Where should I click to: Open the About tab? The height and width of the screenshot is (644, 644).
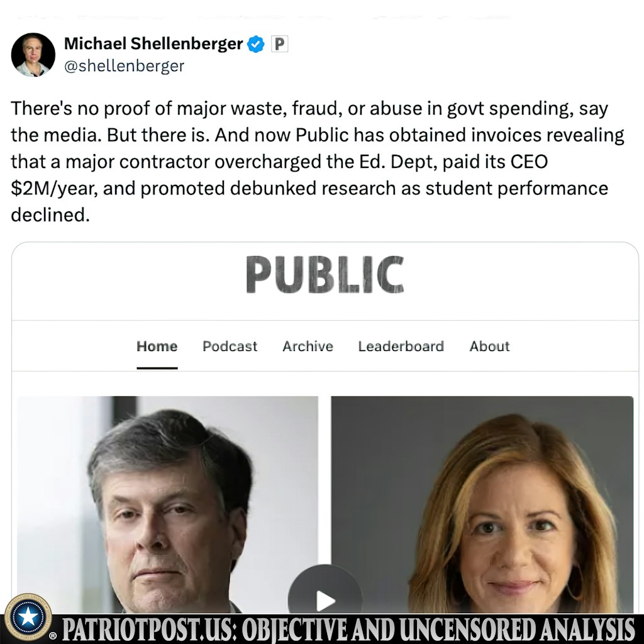[x=489, y=347]
